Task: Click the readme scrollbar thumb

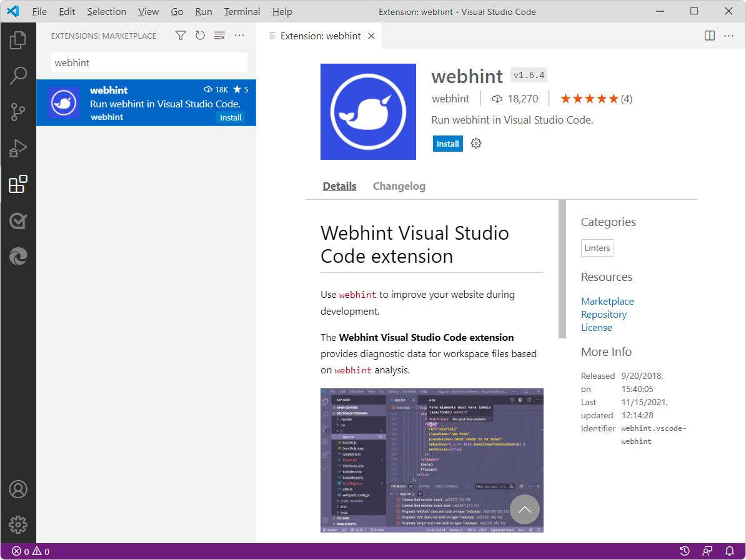Action: 562,269
